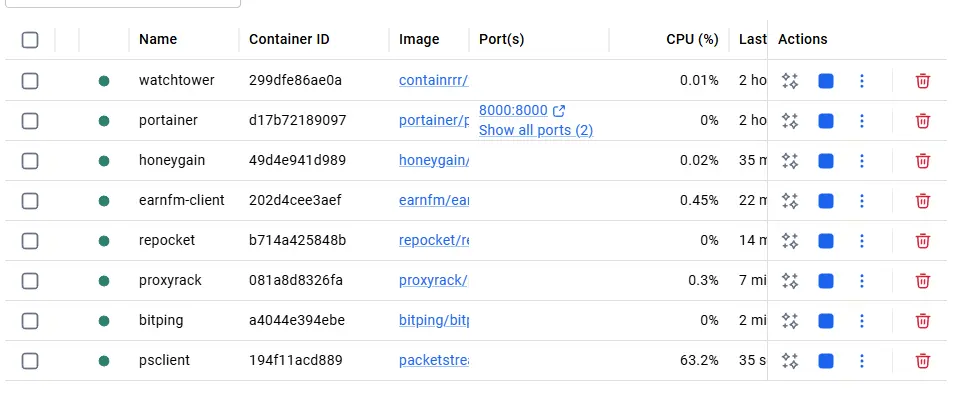The width and height of the screenshot is (957, 398).
Task: Sort by the Name column header
Action: [x=158, y=39]
